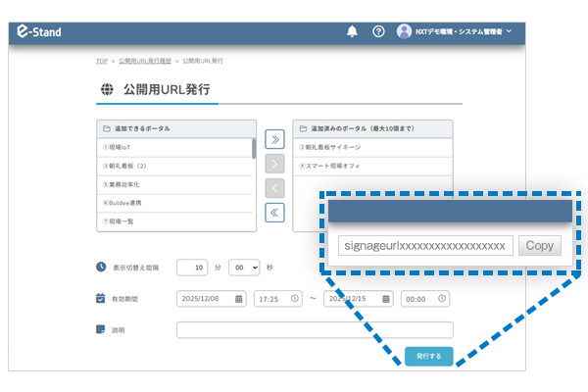The width and height of the screenshot is (588, 392).
Task: Select 朝礼看板サイネージ in the added portals list
Action: [372, 147]
